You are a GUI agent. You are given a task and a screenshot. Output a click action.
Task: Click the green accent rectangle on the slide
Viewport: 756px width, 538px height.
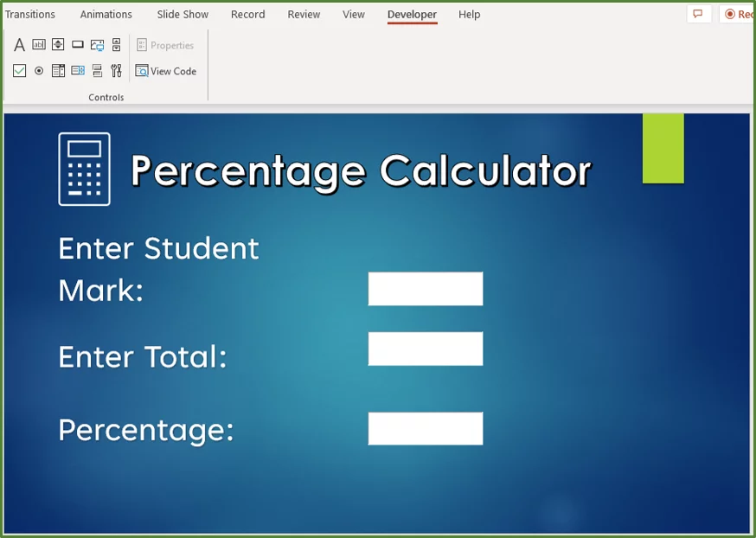point(663,149)
